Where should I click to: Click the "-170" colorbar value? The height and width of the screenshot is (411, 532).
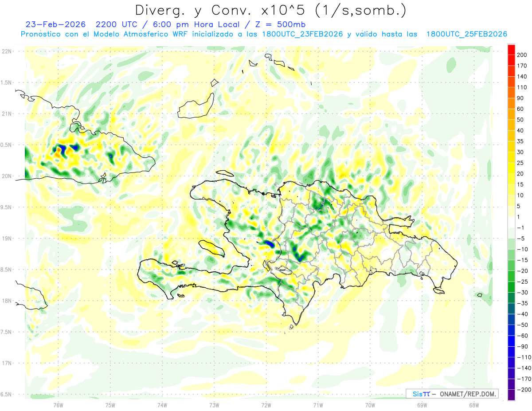(x=524, y=379)
